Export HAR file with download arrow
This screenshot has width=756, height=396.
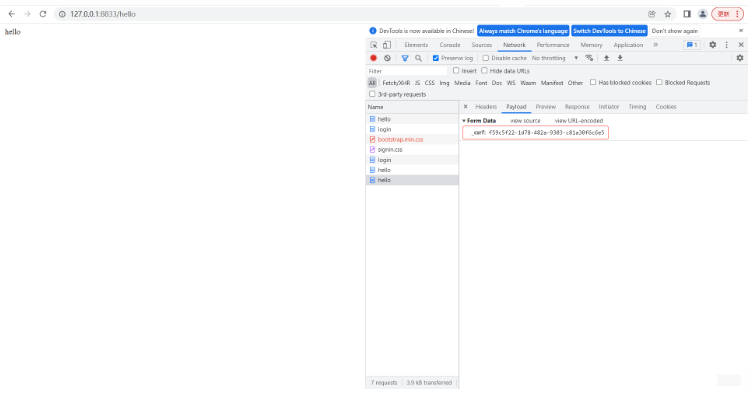pyautogui.click(x=621, y=58)
